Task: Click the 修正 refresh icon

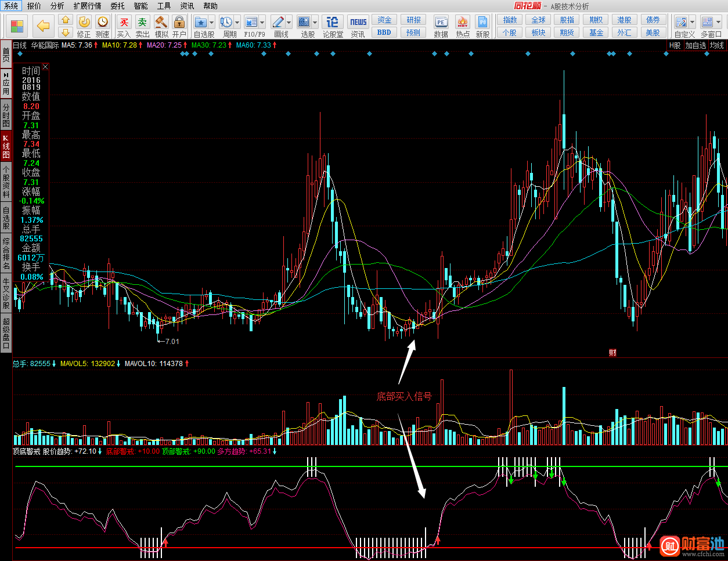Action: (84, 21)
